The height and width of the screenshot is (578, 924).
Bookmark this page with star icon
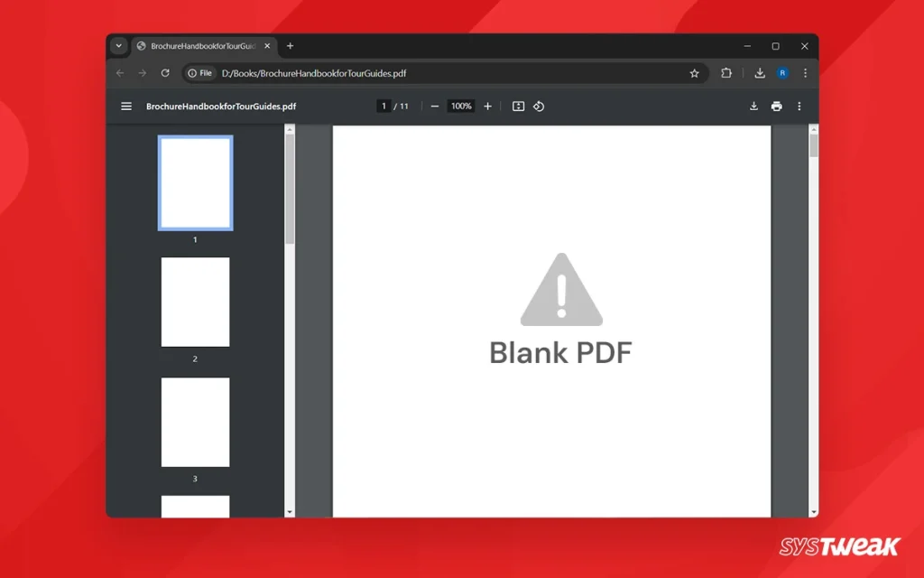pyautogui.click(x=694, y=73)
